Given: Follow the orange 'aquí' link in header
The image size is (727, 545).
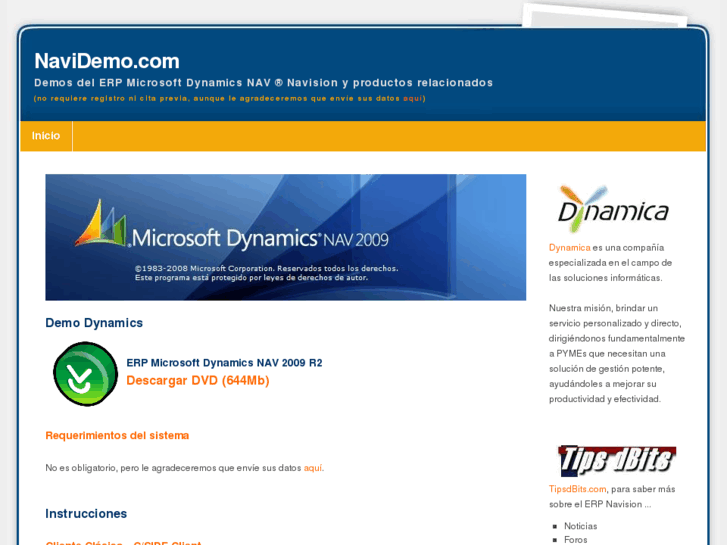Looking at the screenshot, I should click(x=412, y=98).
